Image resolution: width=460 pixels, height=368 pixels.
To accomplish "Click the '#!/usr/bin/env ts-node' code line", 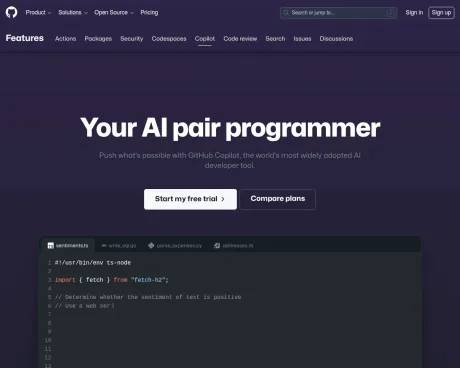I will coord(93,263).
